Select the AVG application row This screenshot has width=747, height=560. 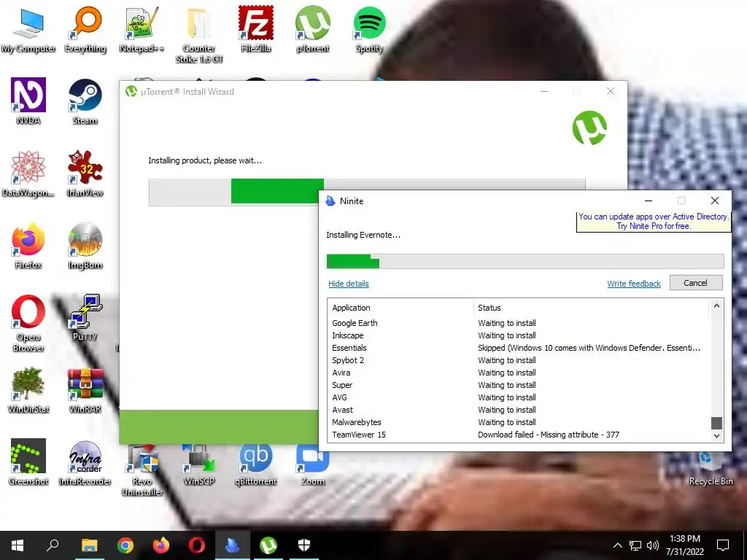coord(519,397)
